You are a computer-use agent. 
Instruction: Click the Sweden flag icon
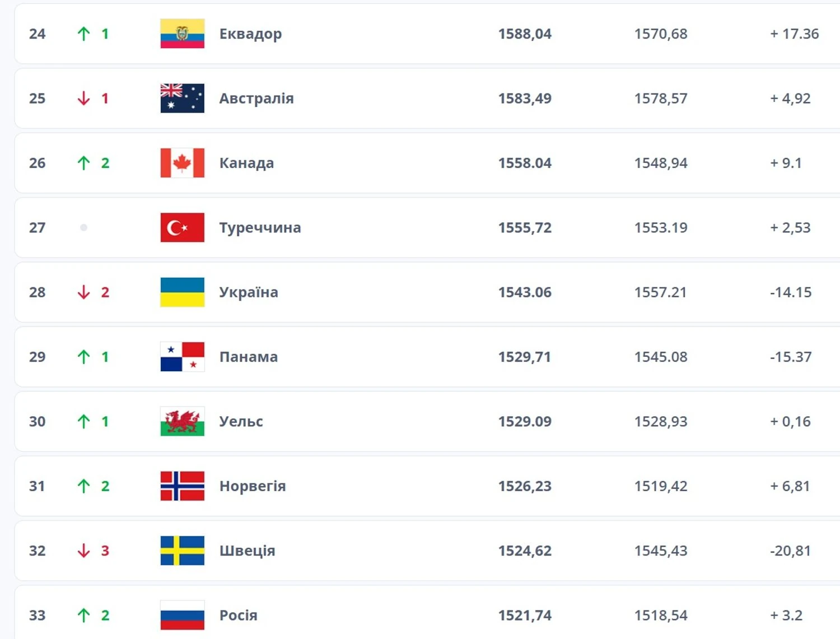coord(182,551)
